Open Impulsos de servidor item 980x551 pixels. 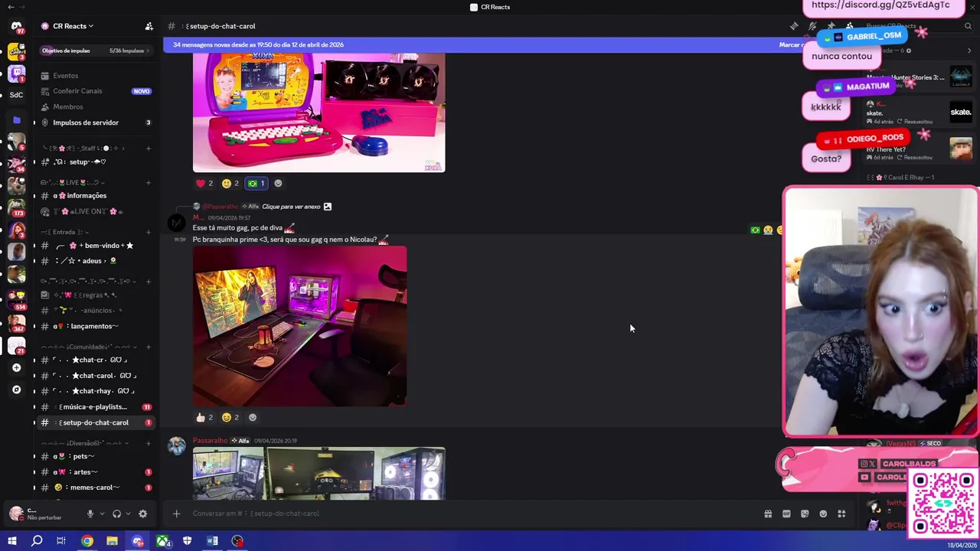(x=95, y=122)
